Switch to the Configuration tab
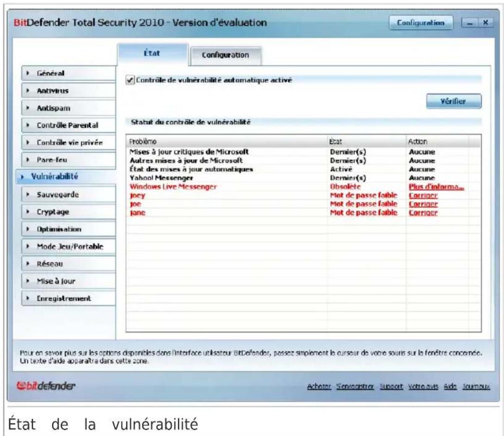The height and width of the screenshot is (436, 504). 225,56
